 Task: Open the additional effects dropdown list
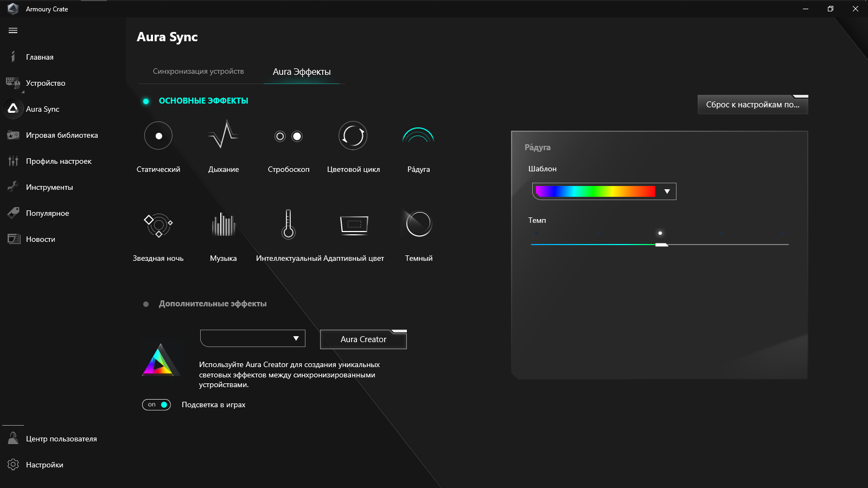[x=253, y=338]
